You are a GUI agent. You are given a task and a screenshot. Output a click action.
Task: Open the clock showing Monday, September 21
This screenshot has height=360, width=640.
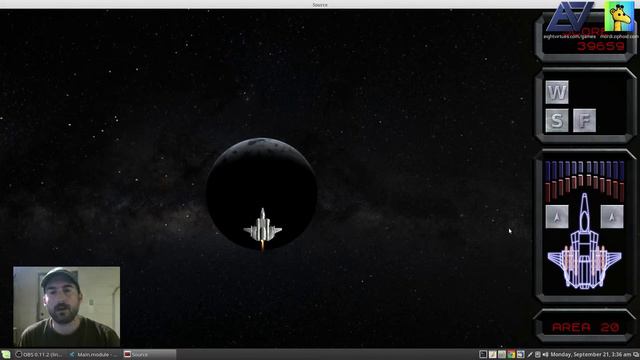click(x=591, y=355)
